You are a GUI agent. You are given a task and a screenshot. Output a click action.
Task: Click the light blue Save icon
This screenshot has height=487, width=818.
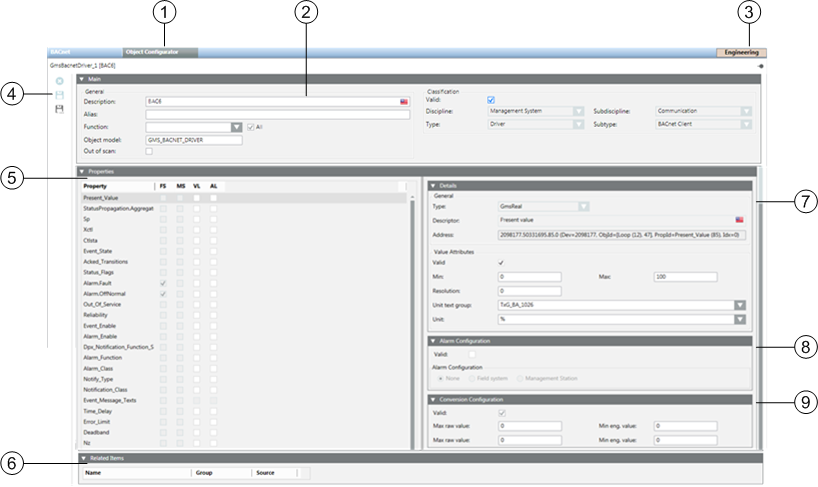click(x=60, y=95)
